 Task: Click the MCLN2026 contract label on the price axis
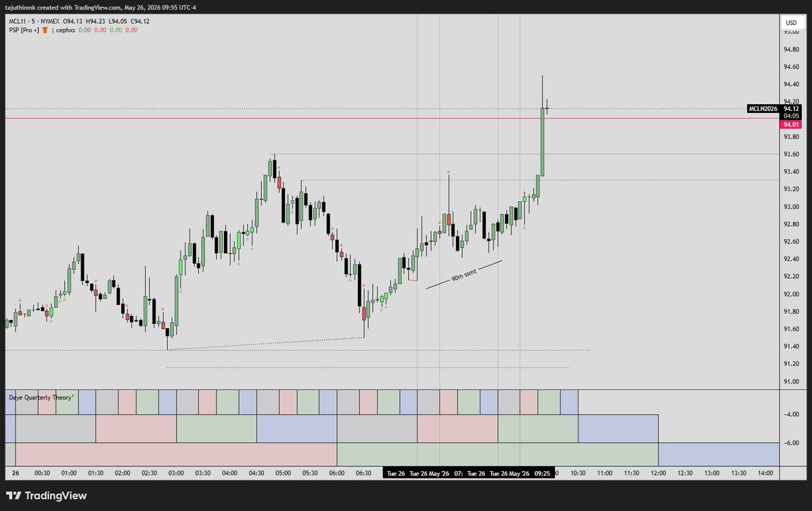coord(763,108)
